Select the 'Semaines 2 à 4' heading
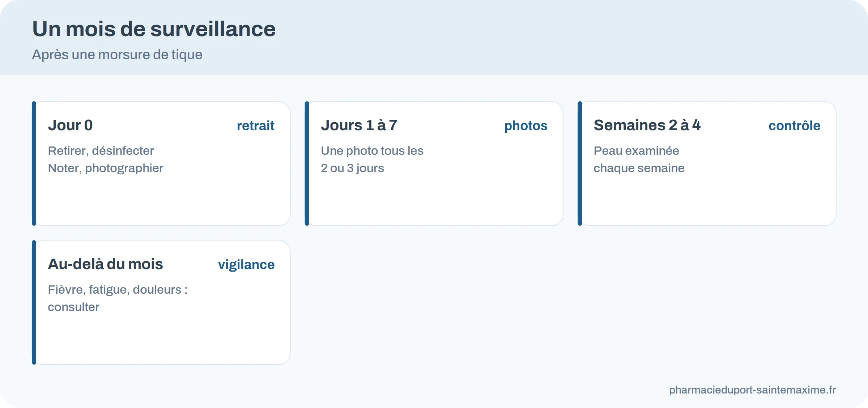This screenshot has height=408, width=868. click(x=647, y=125)
